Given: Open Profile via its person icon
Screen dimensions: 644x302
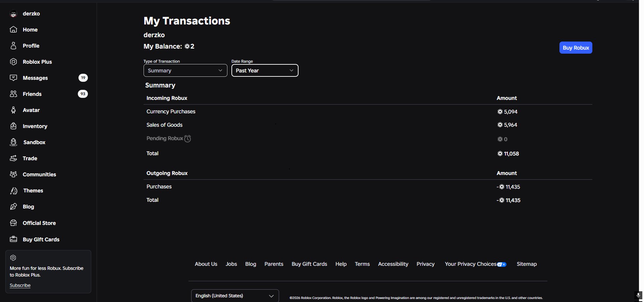Looking at the screenshot, I should tap(13, 46).
